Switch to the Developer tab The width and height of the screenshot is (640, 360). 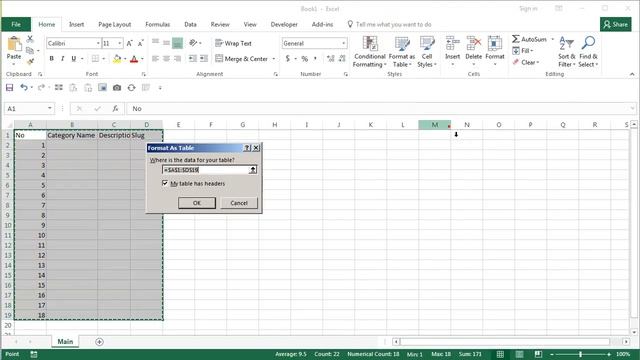coord(284,24)
